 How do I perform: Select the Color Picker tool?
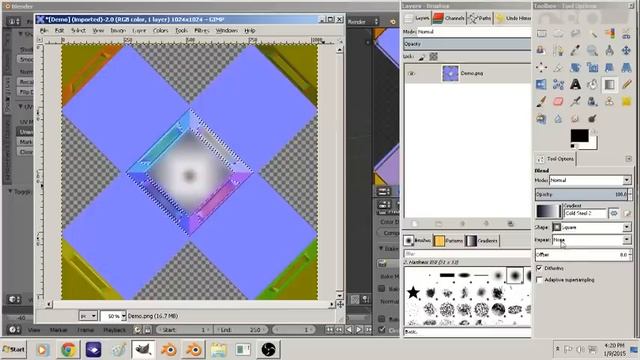coord(576,51)
